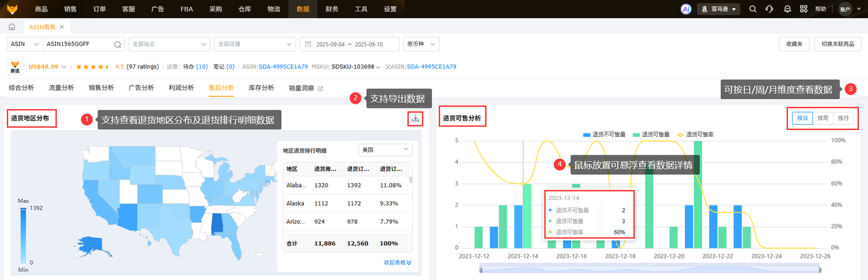868x280 pixels.
Task: Open the 物流 menu
Action: [274, 9]
